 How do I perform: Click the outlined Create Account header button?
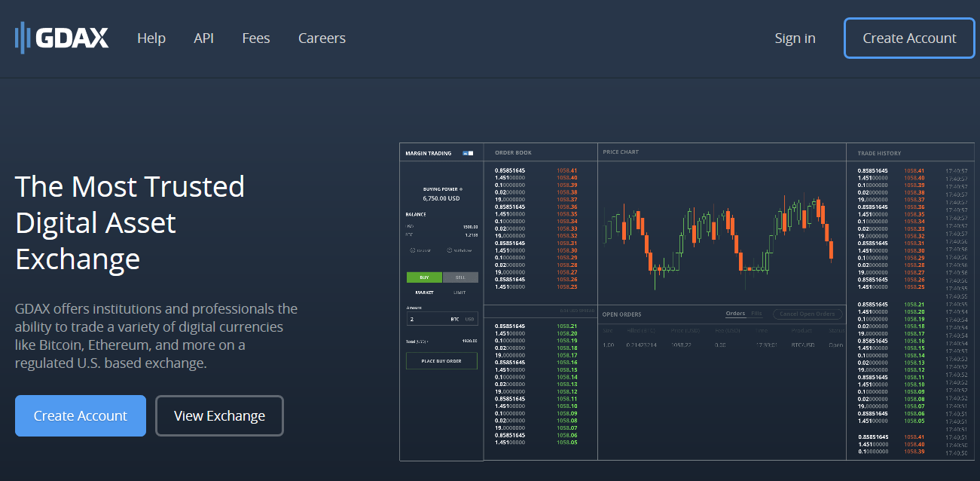coord(909,38)
